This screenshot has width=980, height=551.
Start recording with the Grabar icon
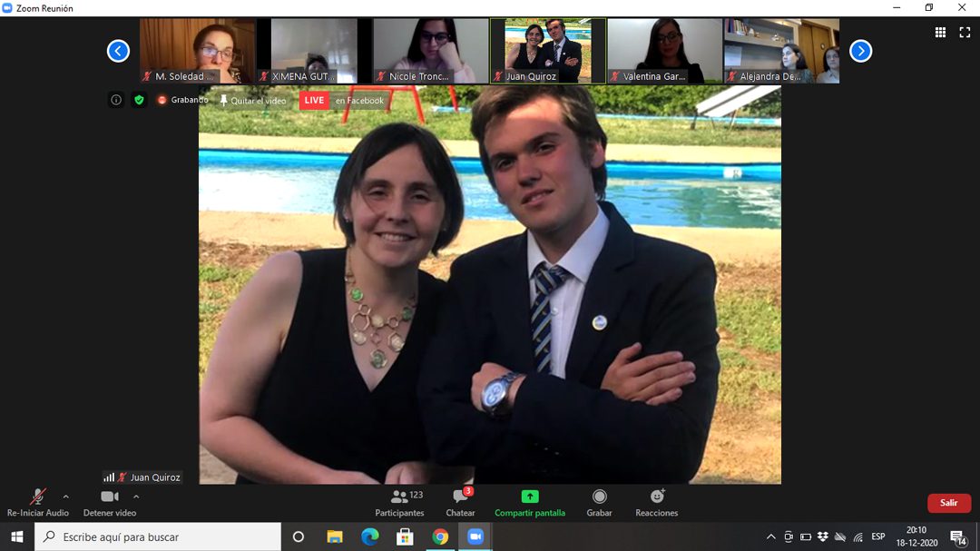(x=599, y=497)
